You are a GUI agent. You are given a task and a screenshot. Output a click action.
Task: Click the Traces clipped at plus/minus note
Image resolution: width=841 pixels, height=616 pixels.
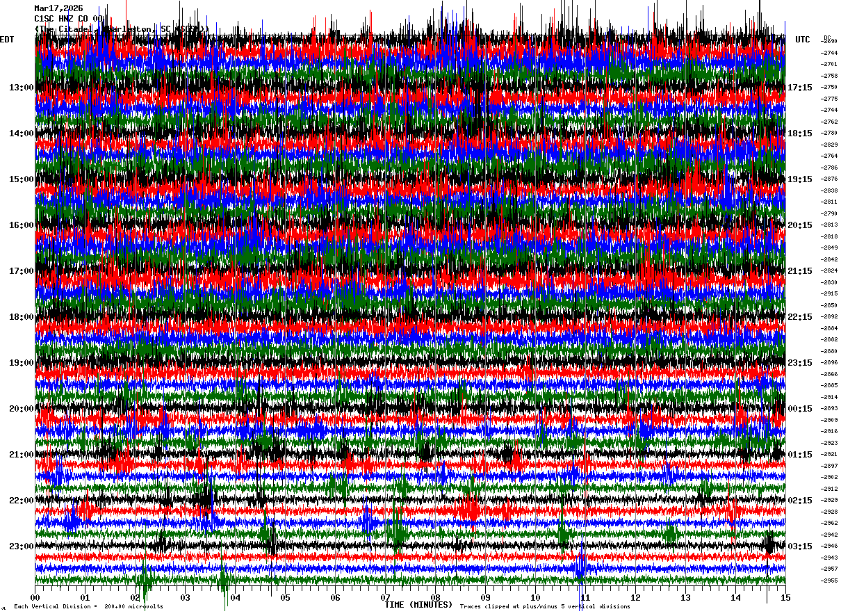click(x=545, y=607)
